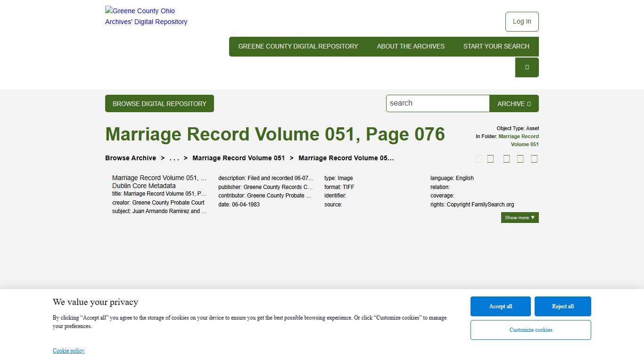This screenshot has height=362, width=644.
Task: Select START YOUR SEARCH in the navigation
Action: point(496,46)
